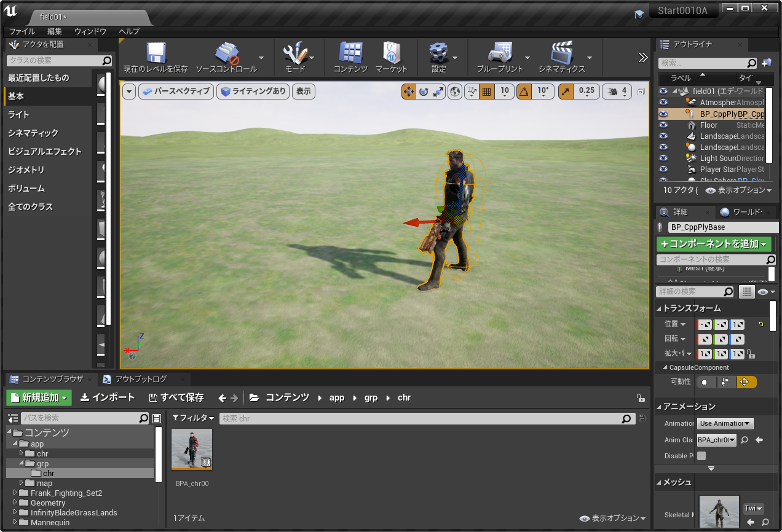Open Anim Class BPA_chr00 dropdown
The height and width of the screenshot is (532, 782).
click(716, 440)
